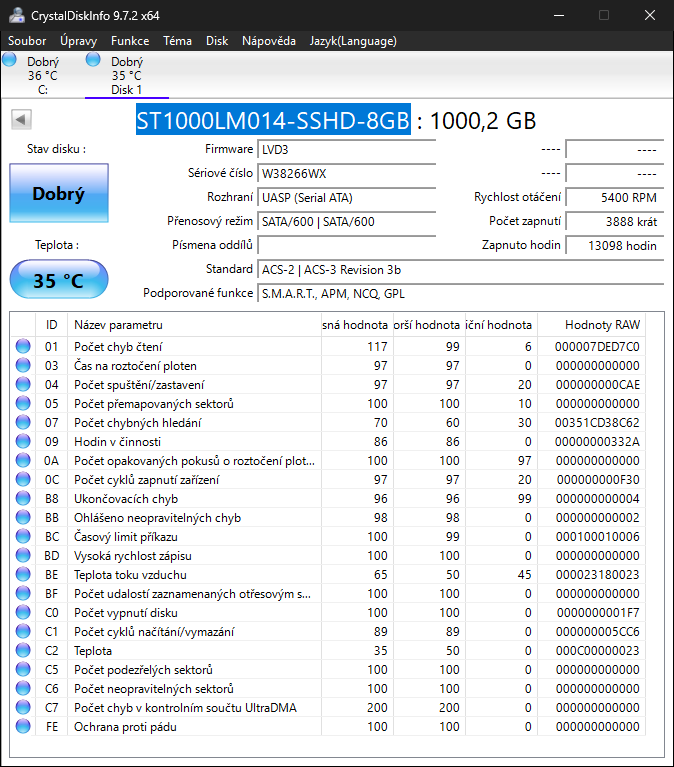674x767 pixels.
Task: Open the Téma menu
Action: [178, 41]
